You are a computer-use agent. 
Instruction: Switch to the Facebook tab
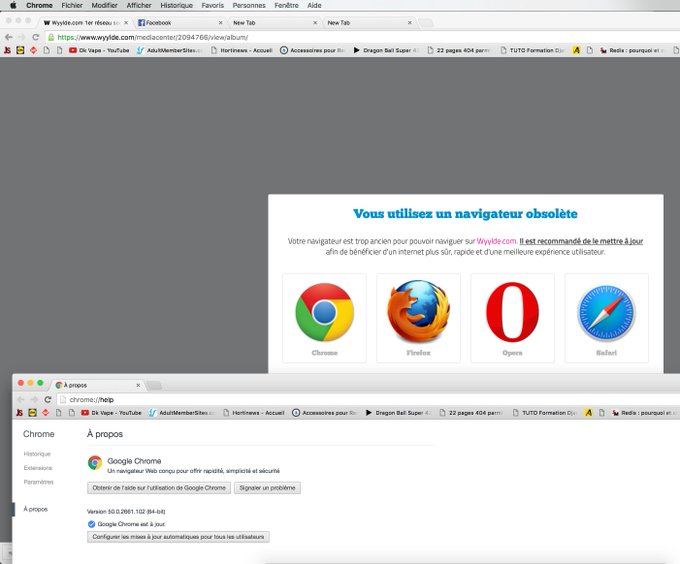click(x=178, y=23)
